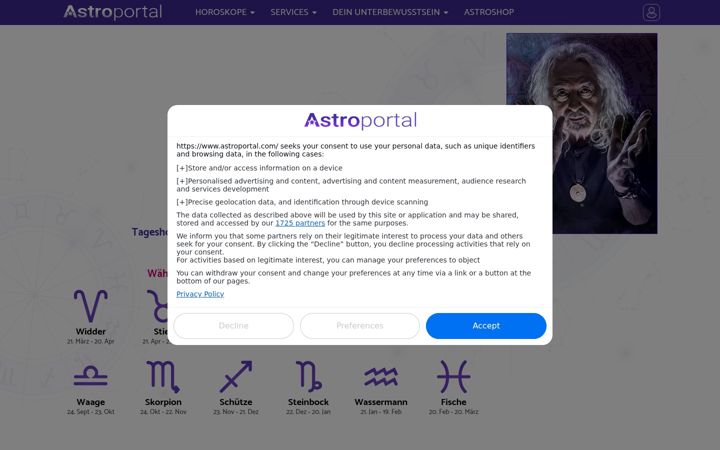Open the user account icon
The height and width of the screenshot is (450, 720).
click(651, 12)
